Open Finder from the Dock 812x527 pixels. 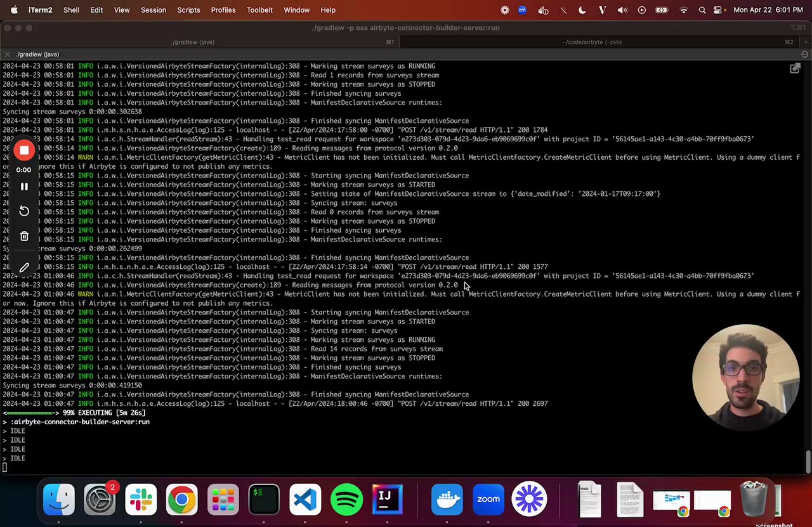click(59, 500)
